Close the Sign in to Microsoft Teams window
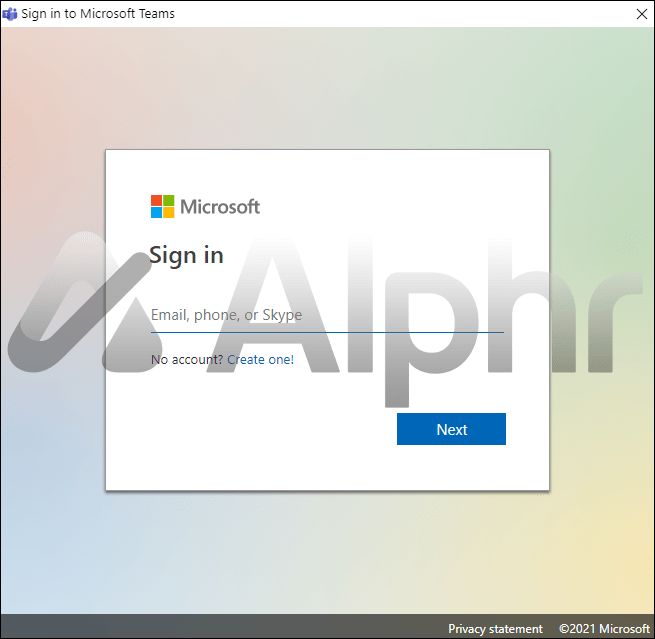The height and width of the screenshot is (639, 655). tap(642, 14)
